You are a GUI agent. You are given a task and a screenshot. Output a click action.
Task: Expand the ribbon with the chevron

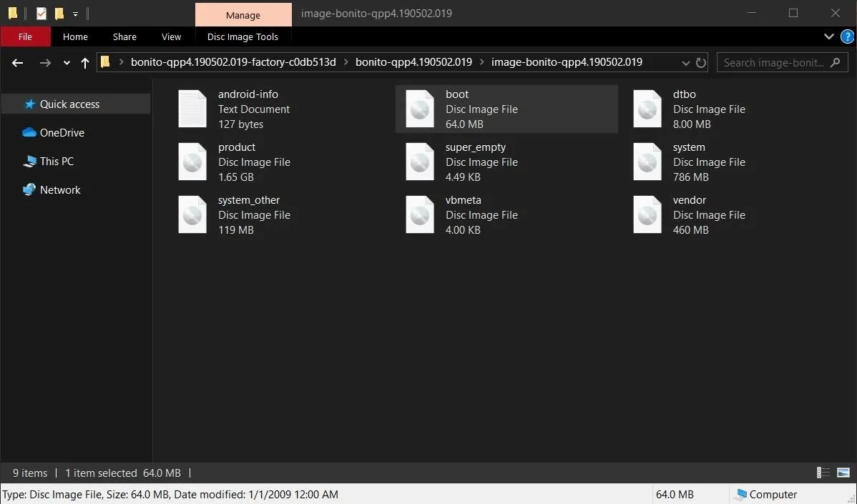tap(828, 36)
